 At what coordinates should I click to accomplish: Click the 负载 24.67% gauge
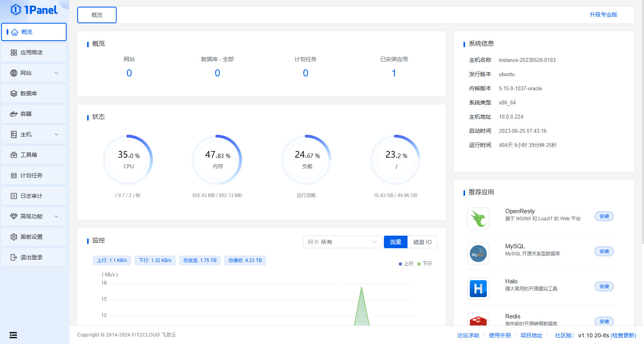click(x=307, y=160)
